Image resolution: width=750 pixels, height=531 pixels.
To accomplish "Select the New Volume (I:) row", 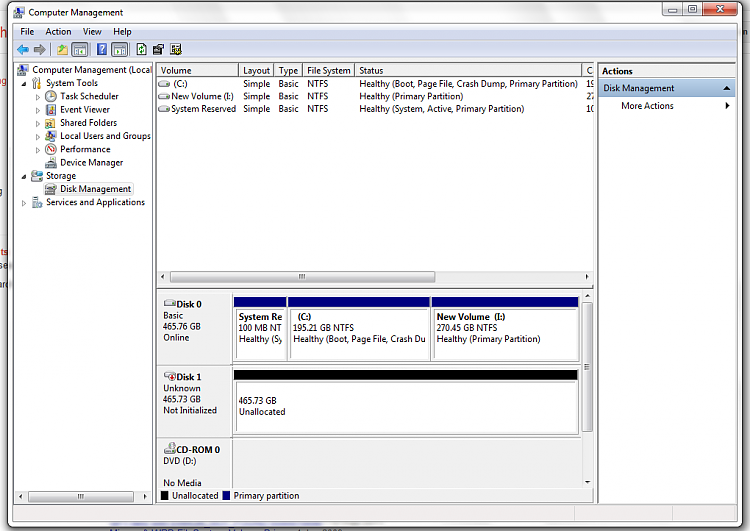I will (x=375, y=96).
